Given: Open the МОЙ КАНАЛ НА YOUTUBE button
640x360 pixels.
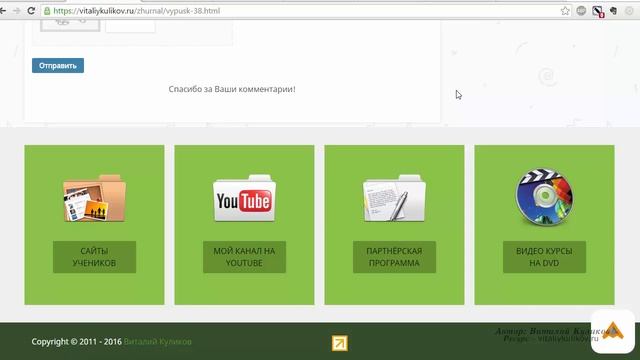Looking at the screenshot, I should pyautogui.click(x=244, y=257).
